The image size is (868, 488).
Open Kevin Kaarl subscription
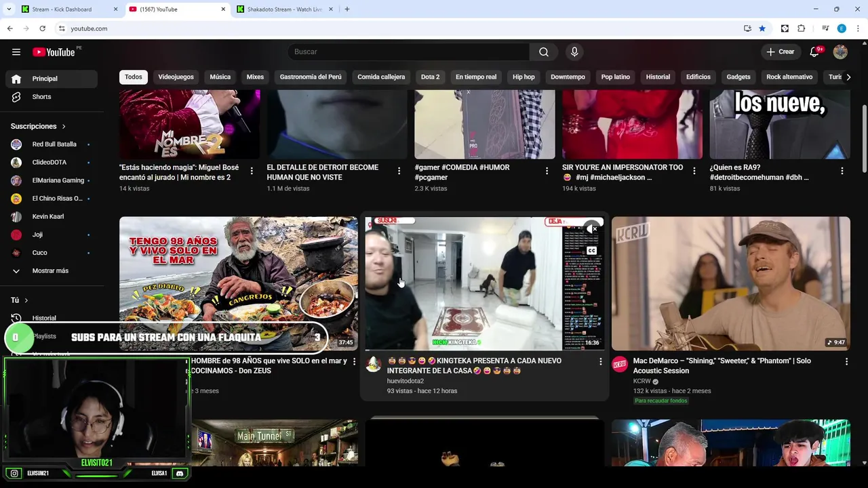point(52,217)
